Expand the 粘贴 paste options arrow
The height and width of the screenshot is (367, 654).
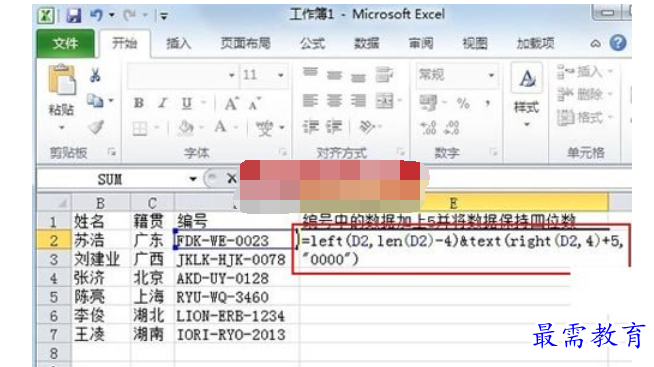[x=62, y=127]
